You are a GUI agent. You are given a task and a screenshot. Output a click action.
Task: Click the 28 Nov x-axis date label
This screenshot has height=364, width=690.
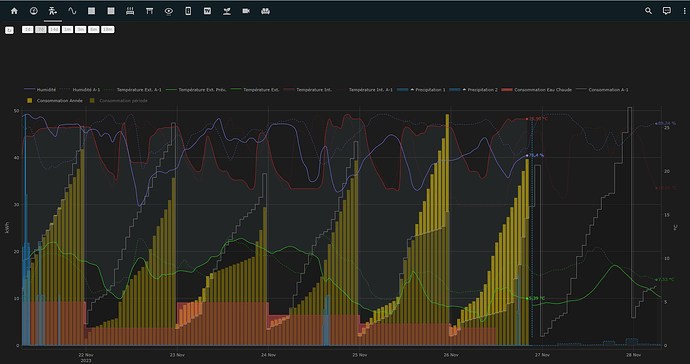(633, 355)
